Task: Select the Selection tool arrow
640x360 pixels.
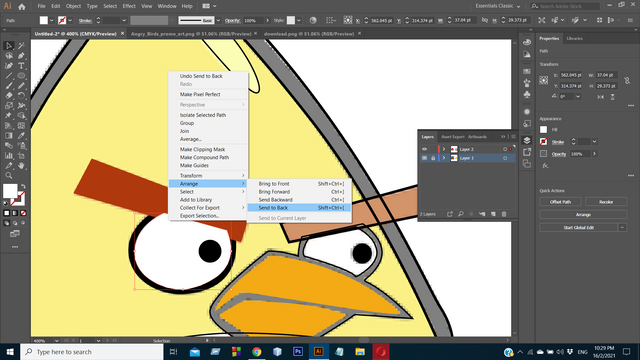Action: (x=9, y=46)
